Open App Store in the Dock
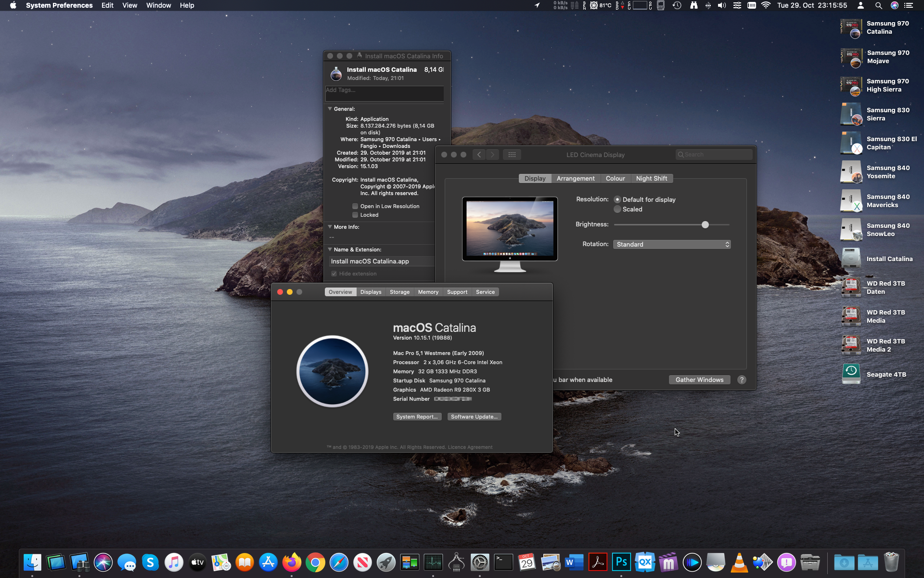 coord(268,562)
